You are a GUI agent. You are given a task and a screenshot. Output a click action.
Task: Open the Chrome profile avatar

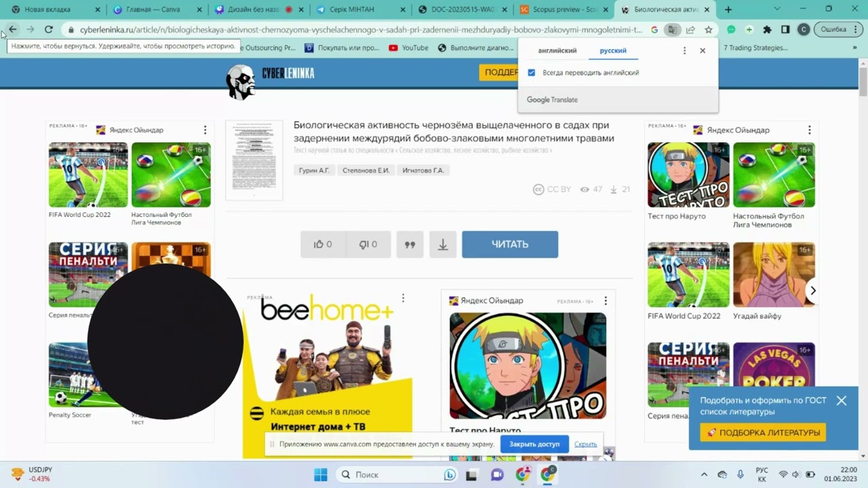[804, 30]
